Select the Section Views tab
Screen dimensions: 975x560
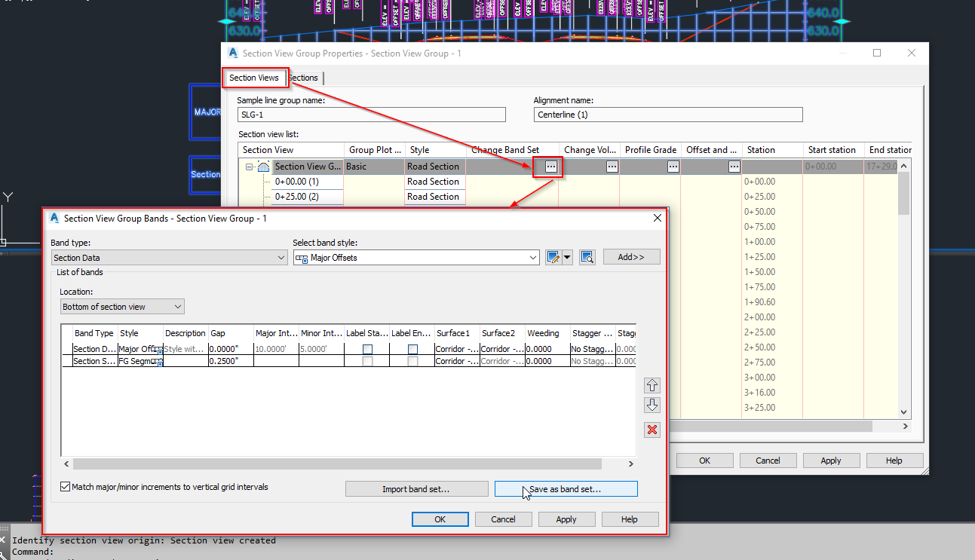point(256,78)
